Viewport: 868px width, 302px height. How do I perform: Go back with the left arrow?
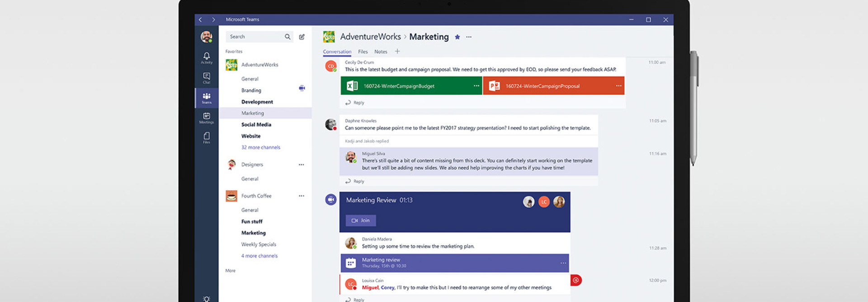point(200,19)
